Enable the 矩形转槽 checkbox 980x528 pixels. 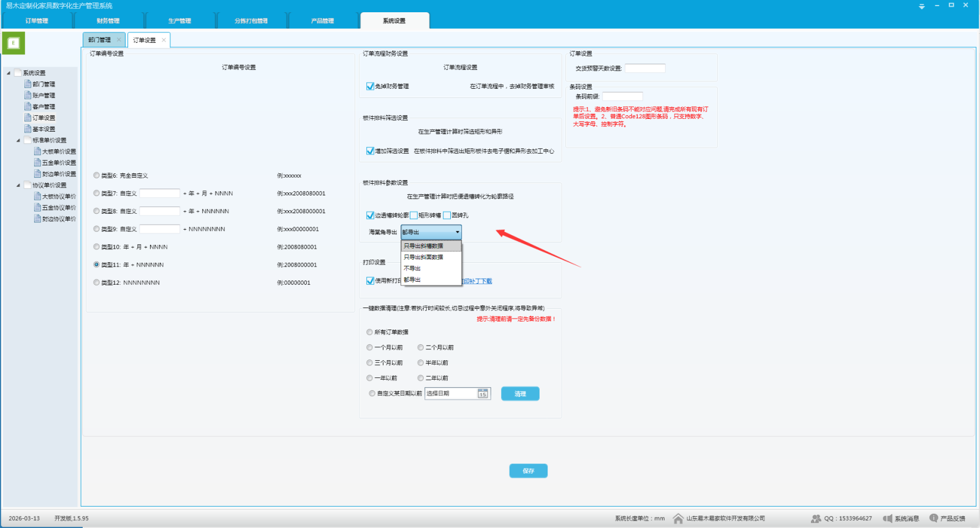414,216
